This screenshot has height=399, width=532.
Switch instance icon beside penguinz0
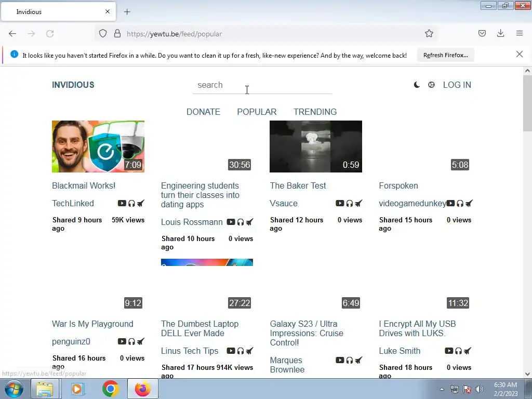click(140, 341)
